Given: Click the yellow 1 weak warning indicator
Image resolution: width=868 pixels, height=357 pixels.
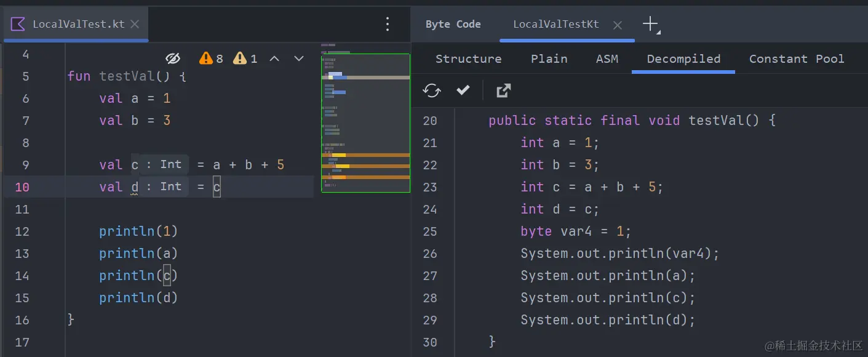Looking at the screenshot, I should pos(245,58).
